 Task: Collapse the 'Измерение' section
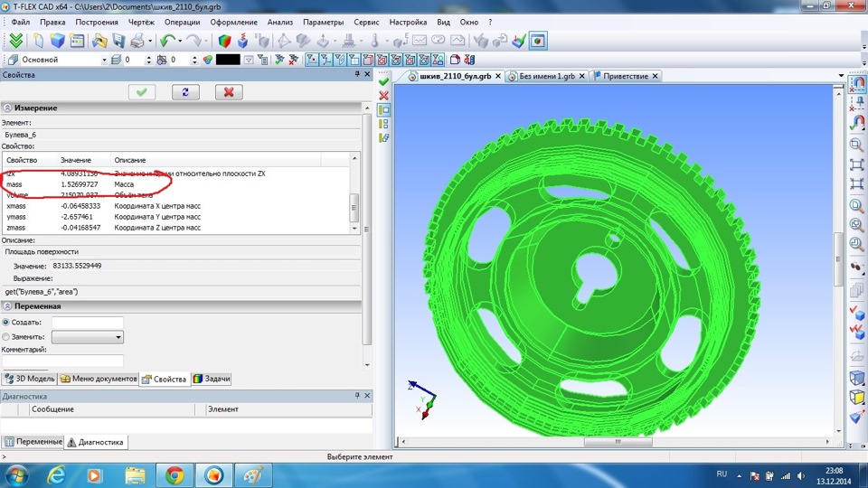7,108
